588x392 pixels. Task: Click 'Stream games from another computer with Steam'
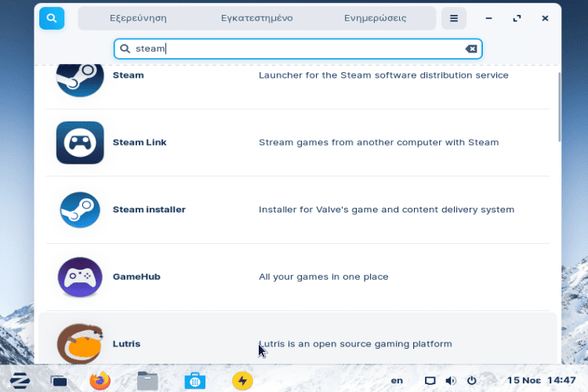click(379, 143)
